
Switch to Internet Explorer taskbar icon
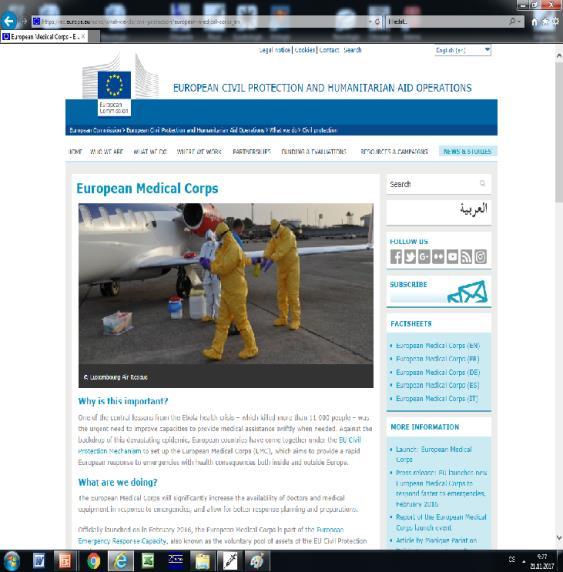tap(120, 561)
